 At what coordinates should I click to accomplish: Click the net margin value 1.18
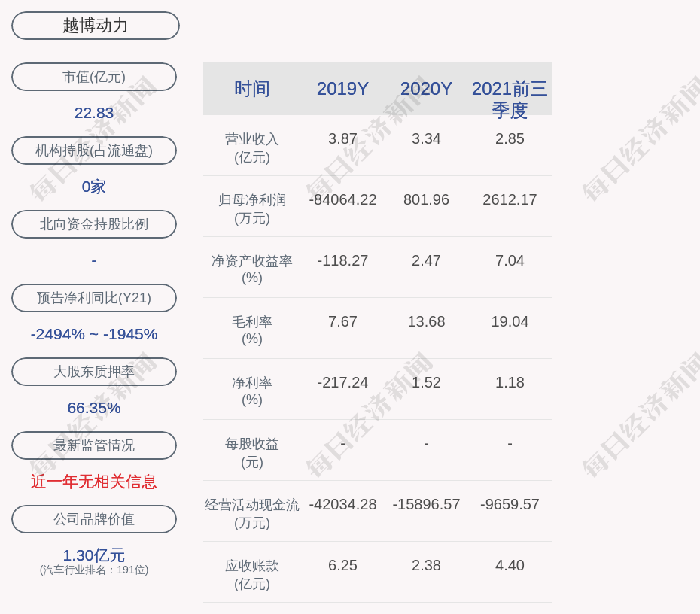click(x=510, y=382)
